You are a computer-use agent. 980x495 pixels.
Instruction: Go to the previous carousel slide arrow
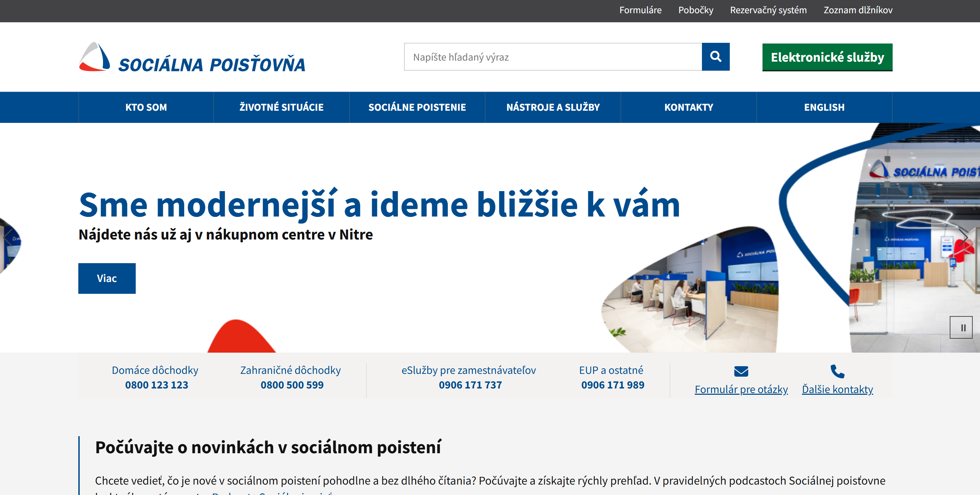point(8,237)
